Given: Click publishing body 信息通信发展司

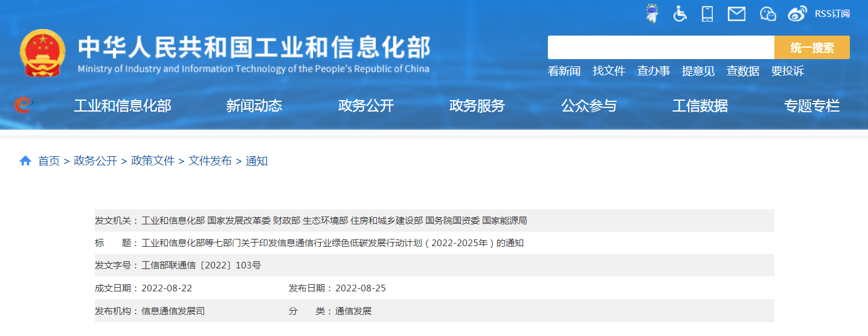Looking at the screenshot, I should click(173, 311).
